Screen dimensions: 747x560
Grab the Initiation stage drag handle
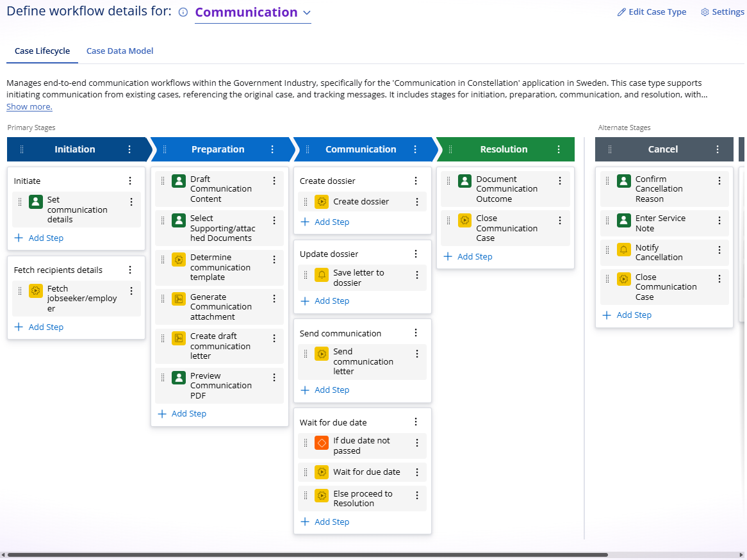point(21,149)
